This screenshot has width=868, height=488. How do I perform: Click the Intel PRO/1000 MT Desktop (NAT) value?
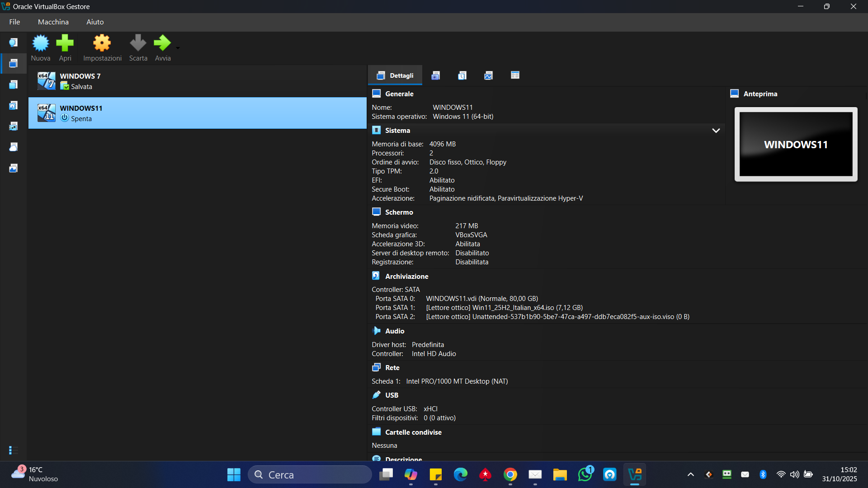click(457, 381)
